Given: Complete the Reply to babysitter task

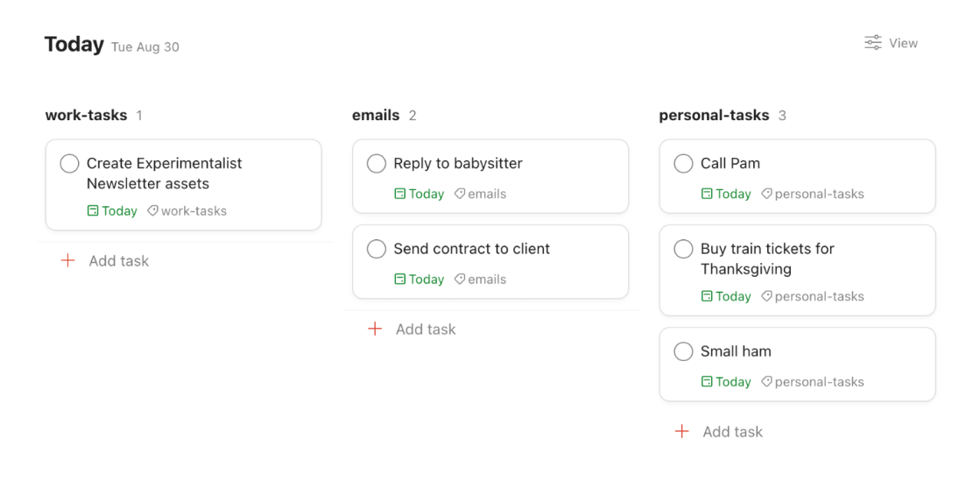Looking at the screenshot, I should (x=377, y=164).
